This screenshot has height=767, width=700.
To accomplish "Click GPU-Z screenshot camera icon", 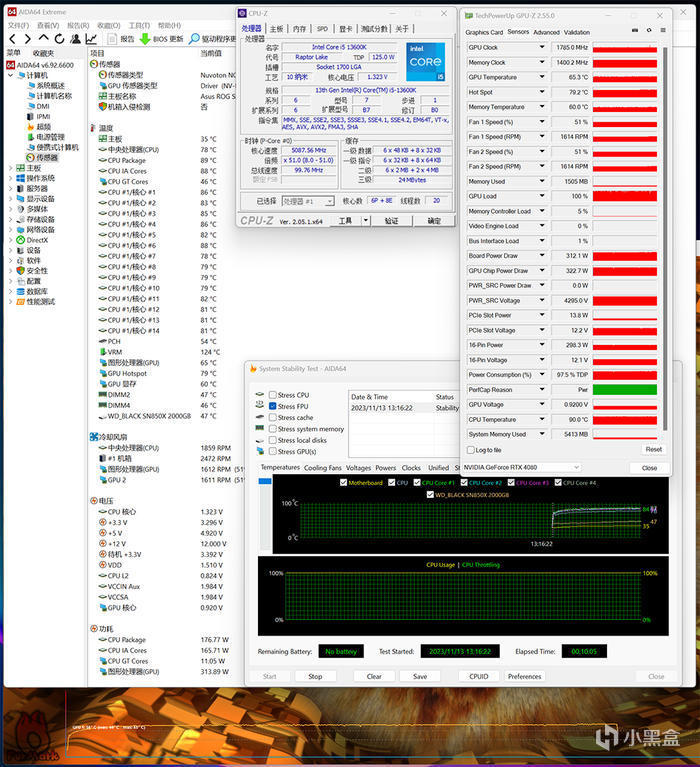I will 635,30.
